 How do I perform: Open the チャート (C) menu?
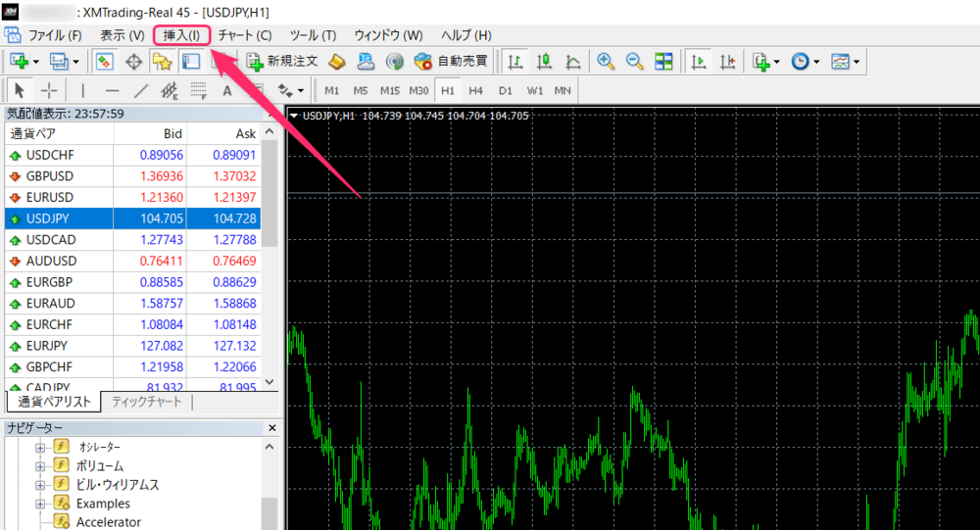pos(245,35)
